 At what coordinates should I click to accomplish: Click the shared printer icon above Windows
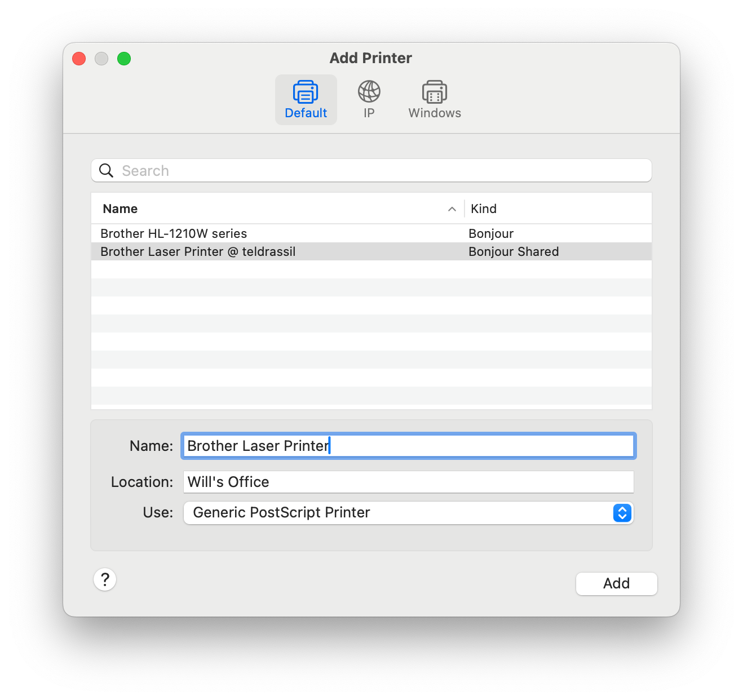434,91
